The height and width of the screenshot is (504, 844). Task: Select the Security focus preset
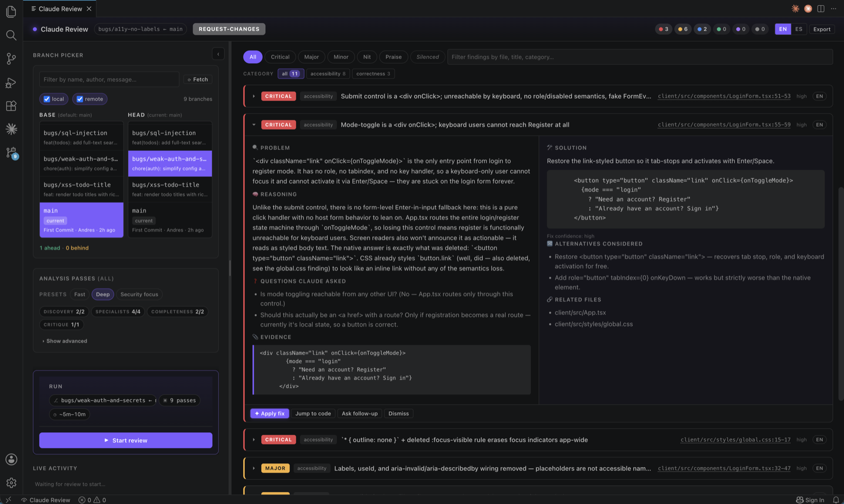[x=139, y=295]
